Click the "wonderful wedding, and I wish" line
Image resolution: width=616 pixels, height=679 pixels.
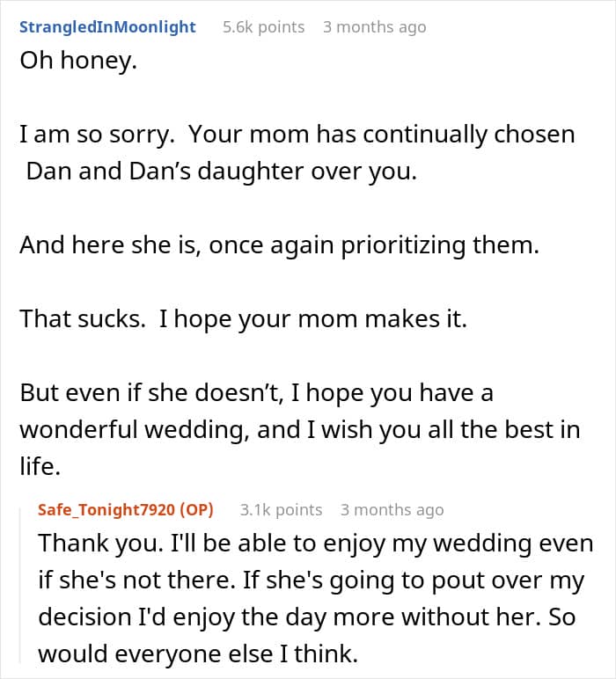[300, 430]
